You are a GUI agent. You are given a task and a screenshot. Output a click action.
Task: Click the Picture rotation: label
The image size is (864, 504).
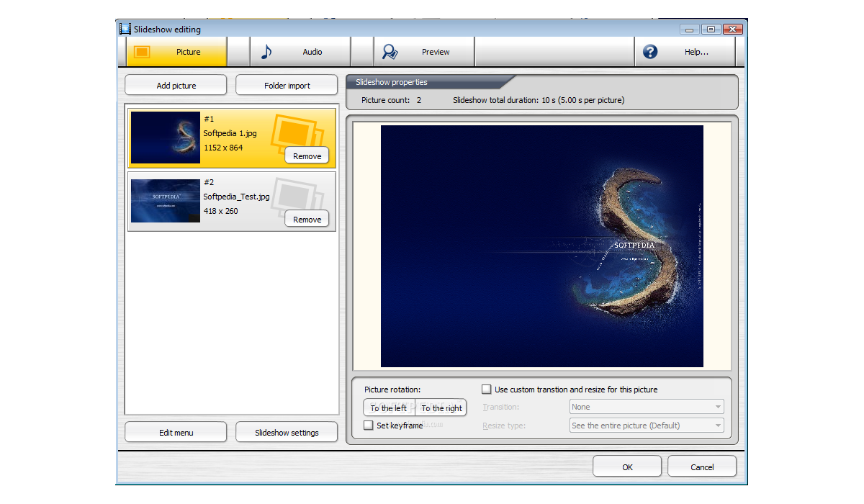[x=392, y=390]
